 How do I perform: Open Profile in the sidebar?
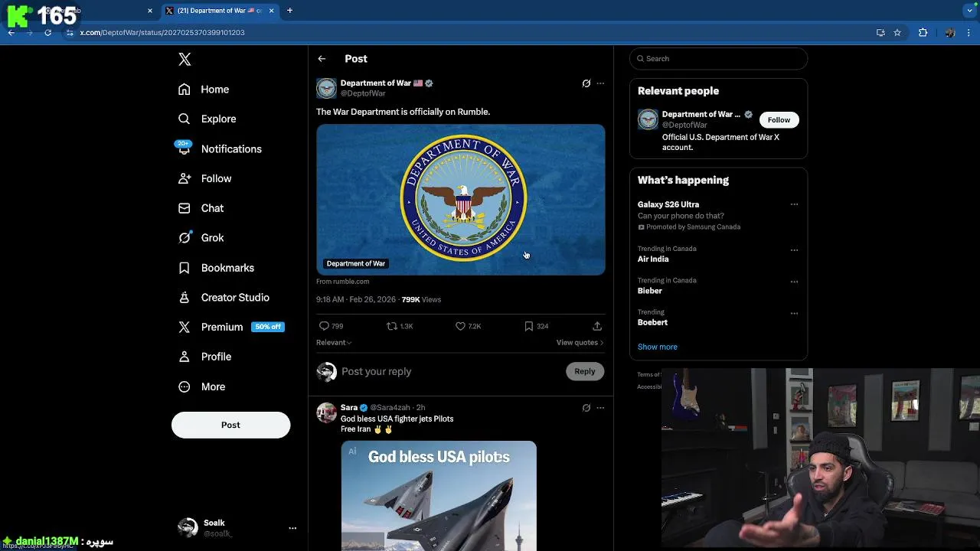204,357
